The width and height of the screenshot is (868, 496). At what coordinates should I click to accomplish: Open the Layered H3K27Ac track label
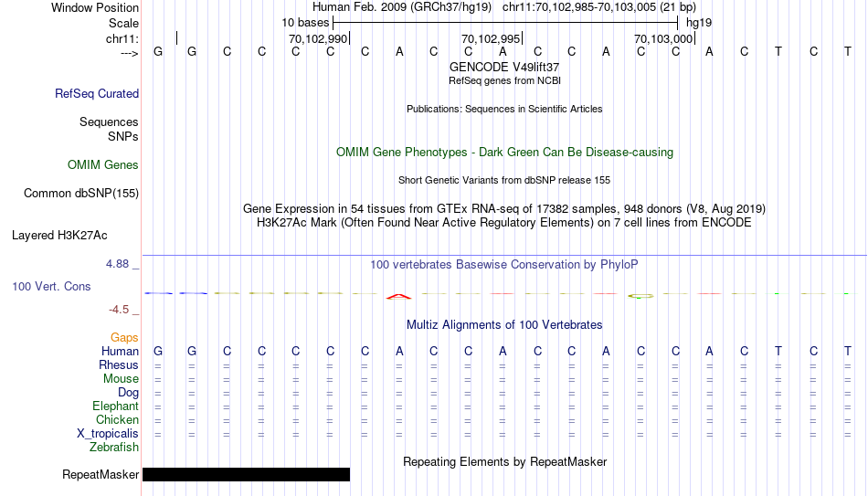click(59, 236)
